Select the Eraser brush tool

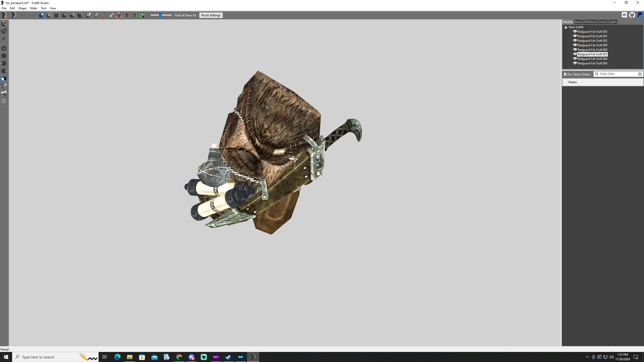88,15
